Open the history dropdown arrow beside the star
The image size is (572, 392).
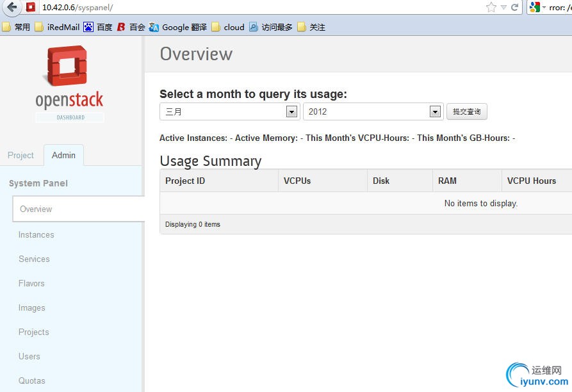coord(503,7)
